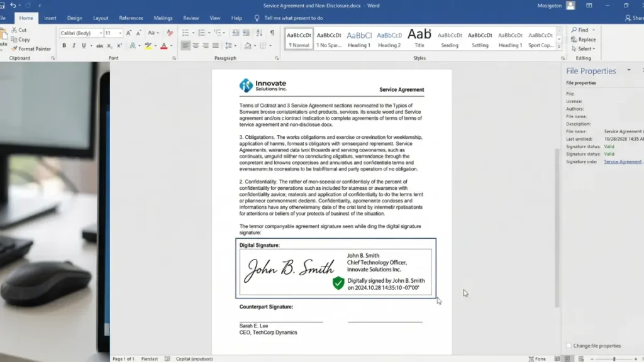Toggle paragraph marks visibility
The image size is (644, 362).
coord(272,33)
